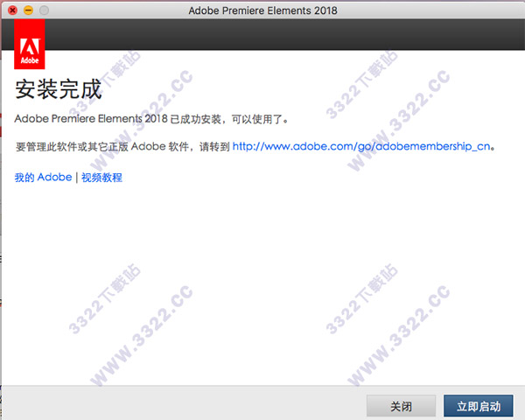Open the adobemembership_cn hyperlink
This screenshot has width=525, height=420.
click(x=361, y=146)
